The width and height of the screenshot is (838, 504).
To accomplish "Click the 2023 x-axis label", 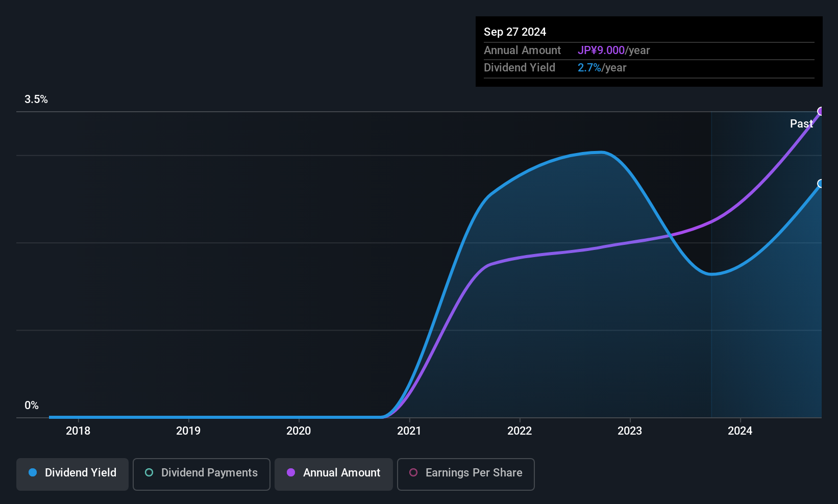I will [x=630, y=431].
